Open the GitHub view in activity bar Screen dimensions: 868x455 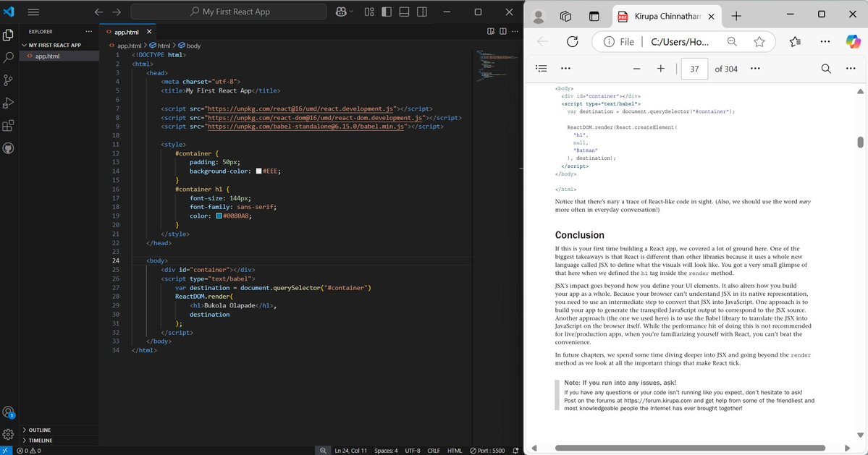[8, 148]
